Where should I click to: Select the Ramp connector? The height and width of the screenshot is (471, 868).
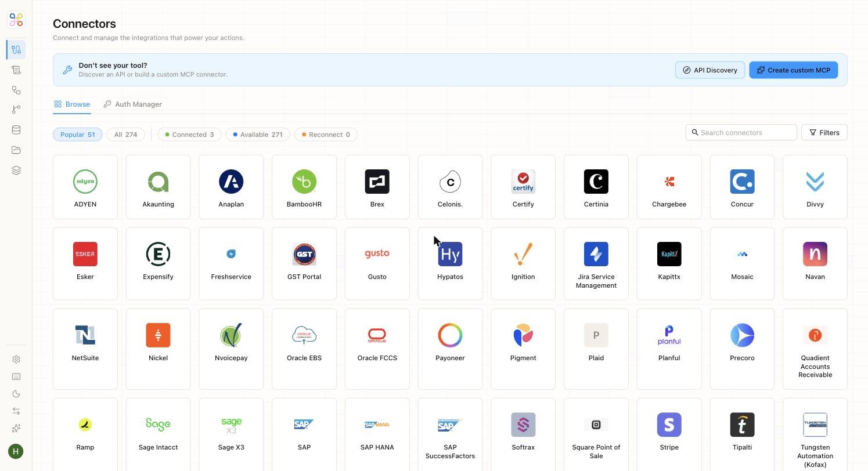coord(85,434)
